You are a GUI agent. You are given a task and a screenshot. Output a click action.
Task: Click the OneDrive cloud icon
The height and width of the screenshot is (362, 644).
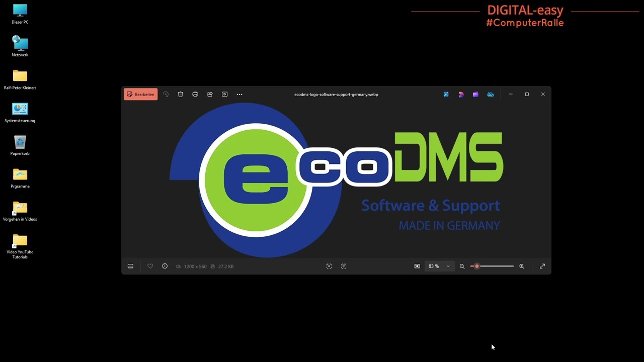pos(491,95)
